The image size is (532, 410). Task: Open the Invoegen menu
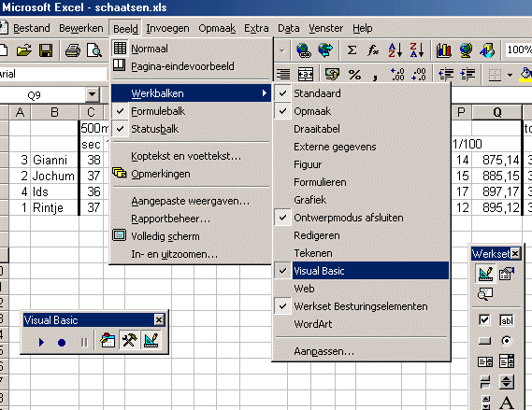coord(167,28)
